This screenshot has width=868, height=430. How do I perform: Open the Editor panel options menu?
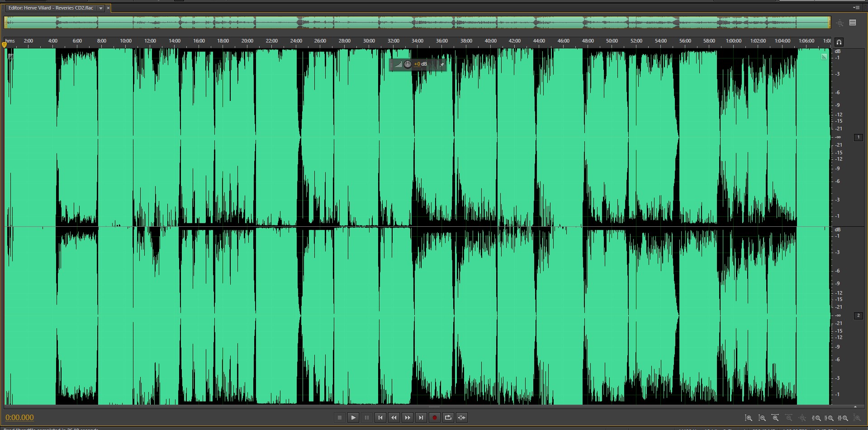coord(856,8)
